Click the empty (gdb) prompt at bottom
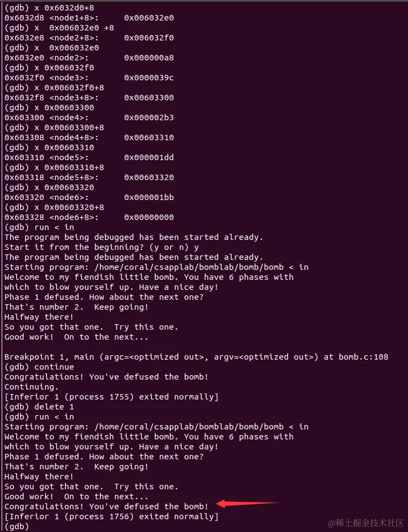 click(17, 526)
